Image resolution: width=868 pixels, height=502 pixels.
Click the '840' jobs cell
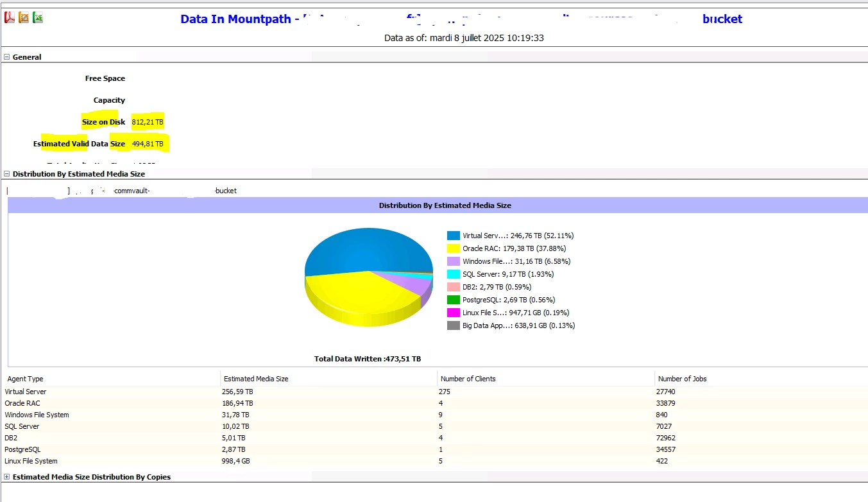[x=662, y=415]
